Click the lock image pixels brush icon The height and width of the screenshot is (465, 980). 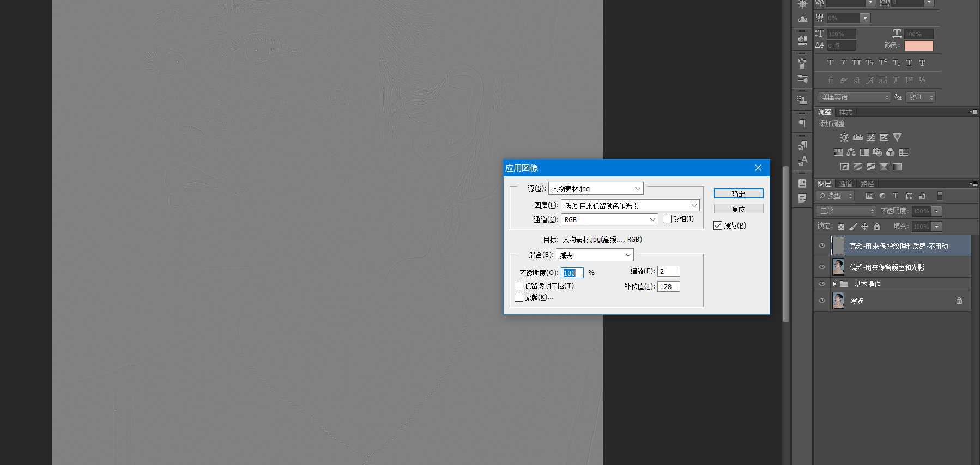(x=853, y=227)
